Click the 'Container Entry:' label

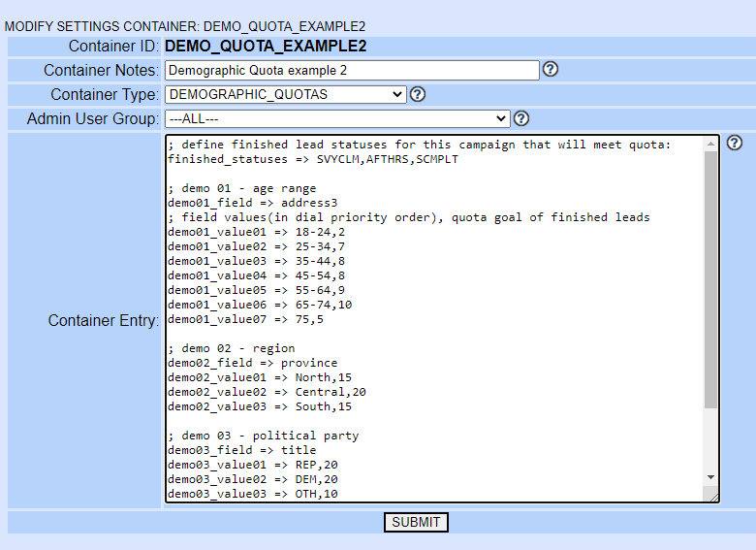coord(104,320)
